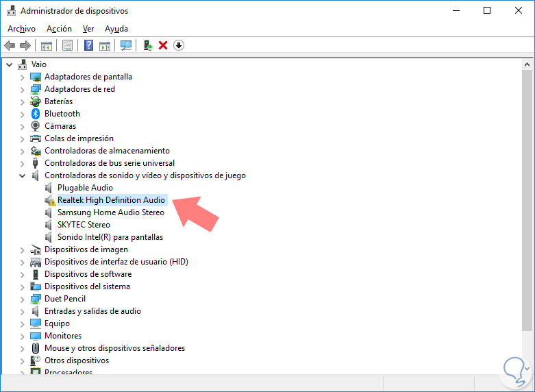Image resolution: width=535 pixels, height=392 pixels.
Task: Close the Administrador de dispositivos window
Action: (x=519, y=10)
